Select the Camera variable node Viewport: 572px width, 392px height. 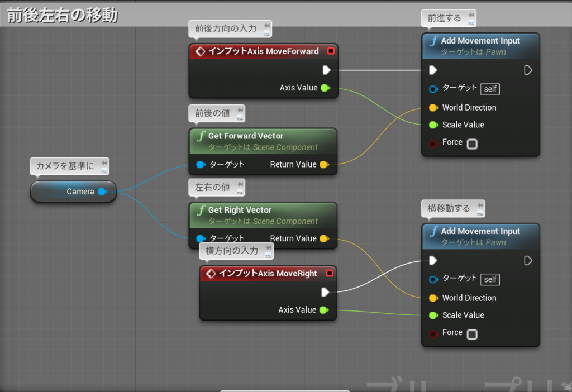[73, 192]
